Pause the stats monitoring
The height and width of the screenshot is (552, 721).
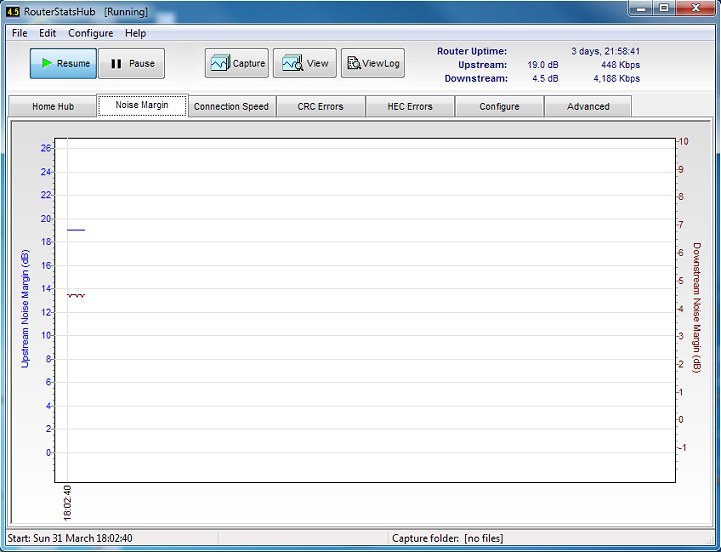(132, 63)
